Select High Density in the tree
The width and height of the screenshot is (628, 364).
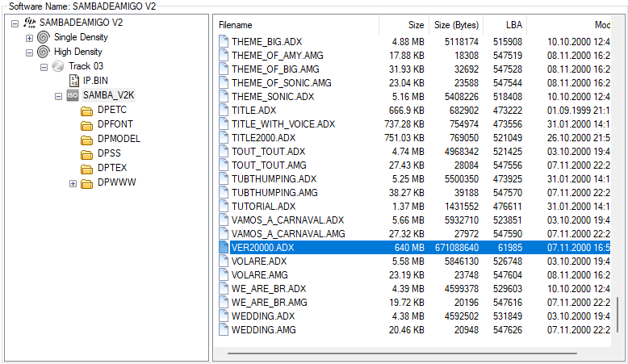tap(78, 52)
